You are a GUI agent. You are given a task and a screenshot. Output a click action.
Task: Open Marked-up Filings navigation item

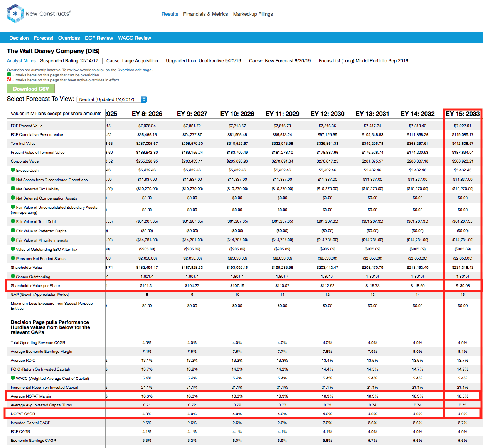point(253,14)
